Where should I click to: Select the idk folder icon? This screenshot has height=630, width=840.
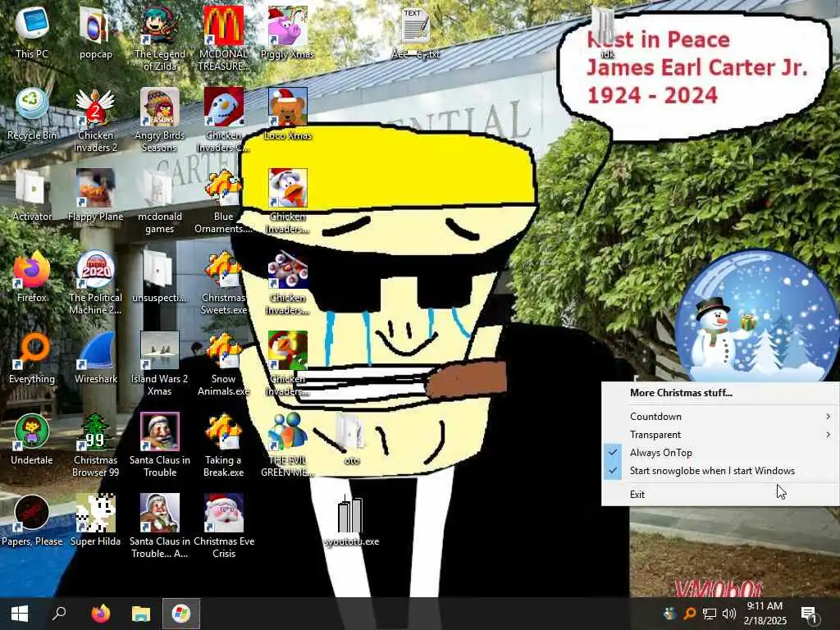(x=606, y=32)
